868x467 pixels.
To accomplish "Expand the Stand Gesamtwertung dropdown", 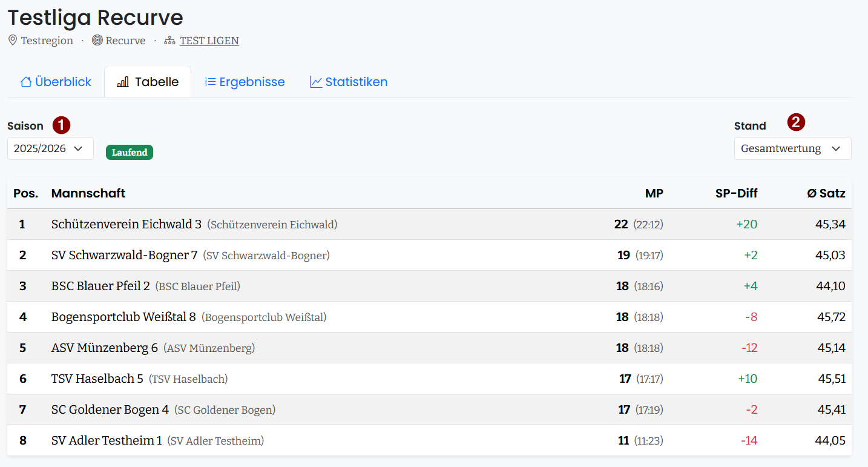I will click(792, 148).
